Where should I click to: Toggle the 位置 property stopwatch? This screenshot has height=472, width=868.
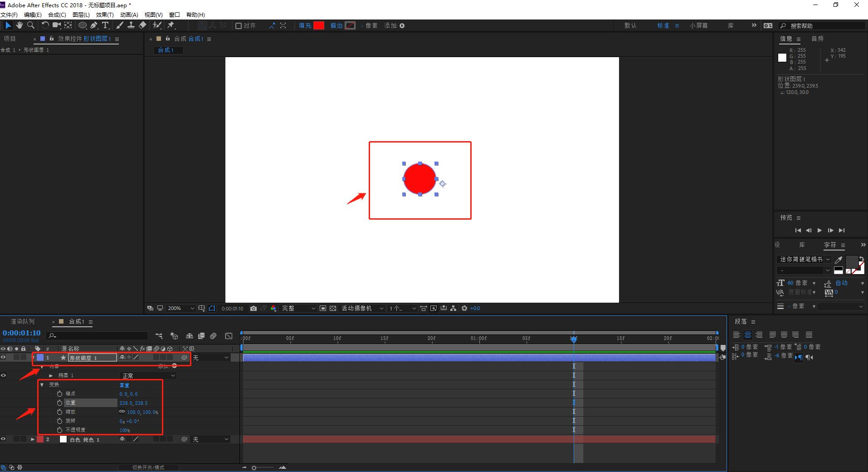pos(59,403)
